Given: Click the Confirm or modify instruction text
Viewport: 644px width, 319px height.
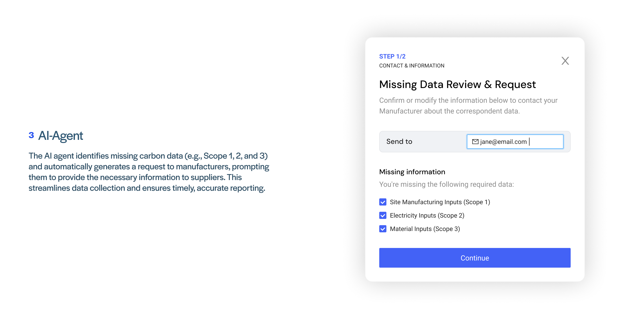Looking at the screenshot, I should click(x=468, y=106).
